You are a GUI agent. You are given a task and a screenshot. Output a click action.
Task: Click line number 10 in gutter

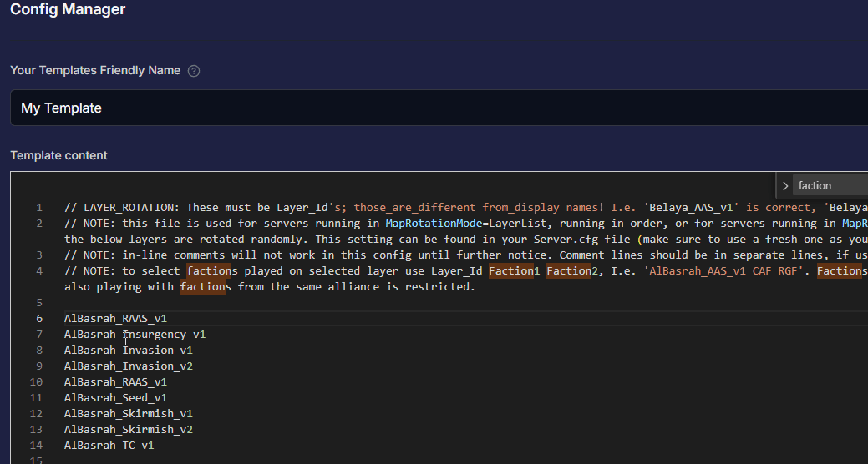(x=36, y=382)
